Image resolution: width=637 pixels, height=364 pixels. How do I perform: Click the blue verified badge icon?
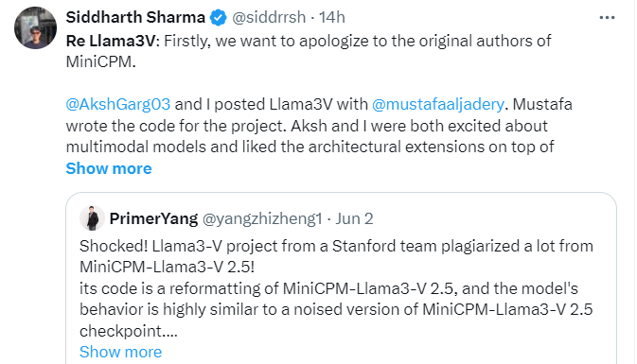tap(218, 17)
